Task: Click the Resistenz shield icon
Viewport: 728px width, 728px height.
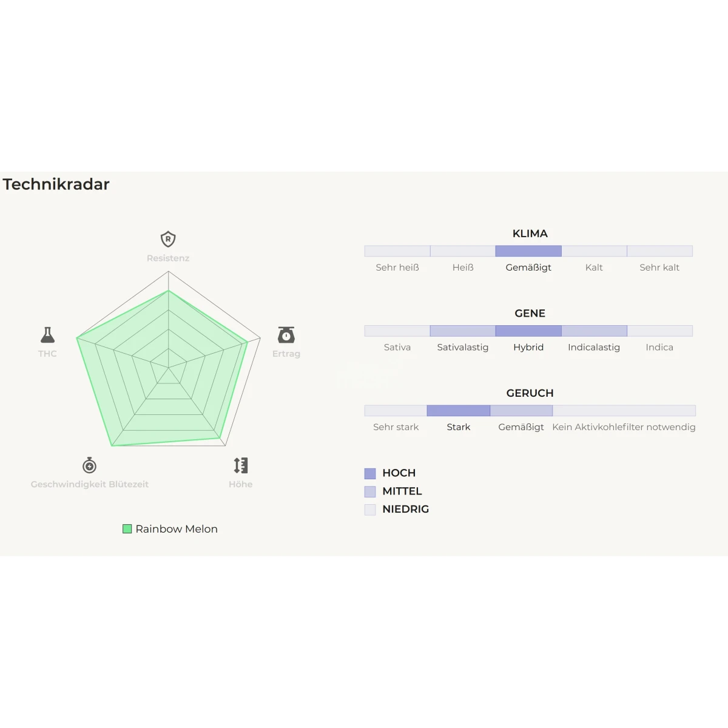Action: click(168, 239)
